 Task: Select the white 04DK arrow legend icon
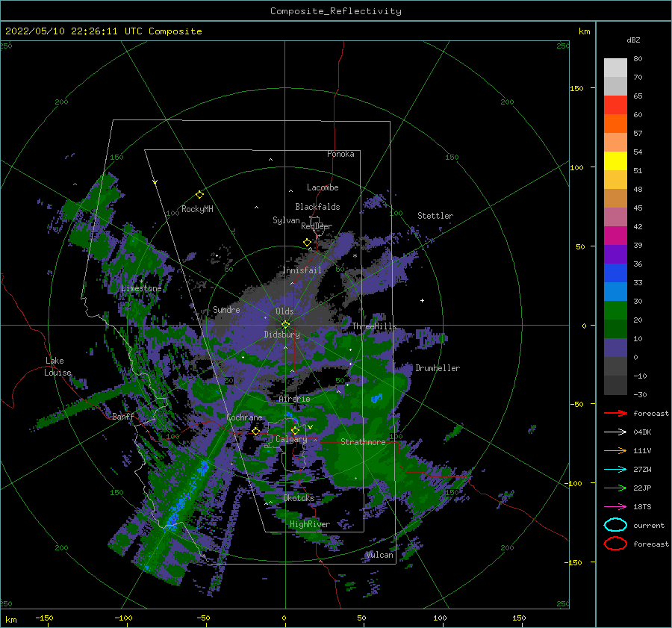point(615,432)
